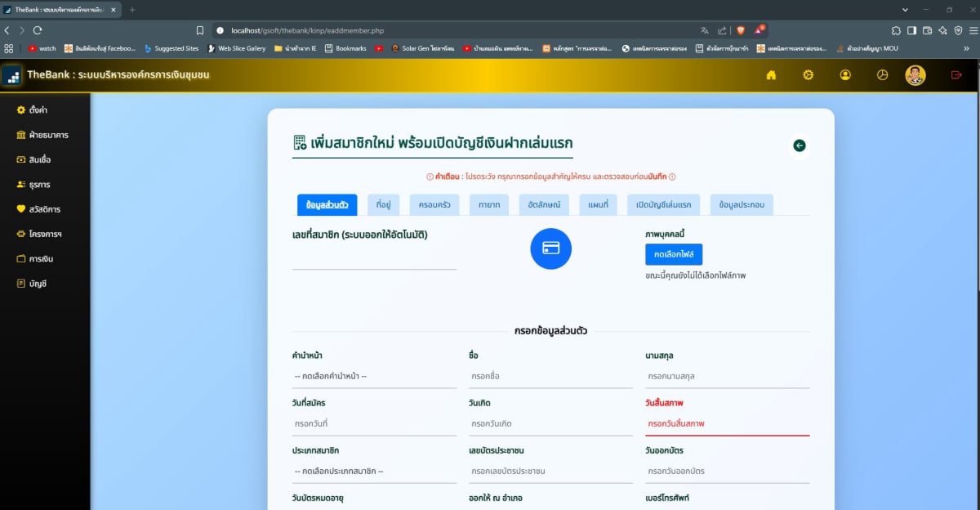Image resolution: width=980 pixels, height=510 pixels.
Task: Click the เลขบัตรประชาชน input field
Action: click(x=550, y=472)
